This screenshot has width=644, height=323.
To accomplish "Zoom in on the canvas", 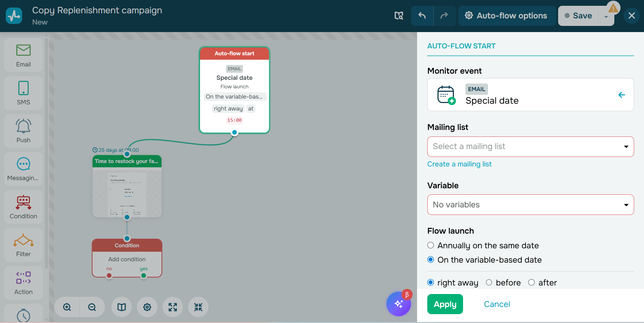I will 67,307.
